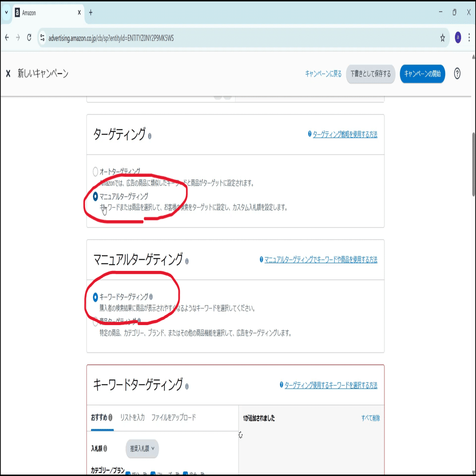Click 下書きとして保存する button
476x476 pixels.
click(x=370, y=74)
